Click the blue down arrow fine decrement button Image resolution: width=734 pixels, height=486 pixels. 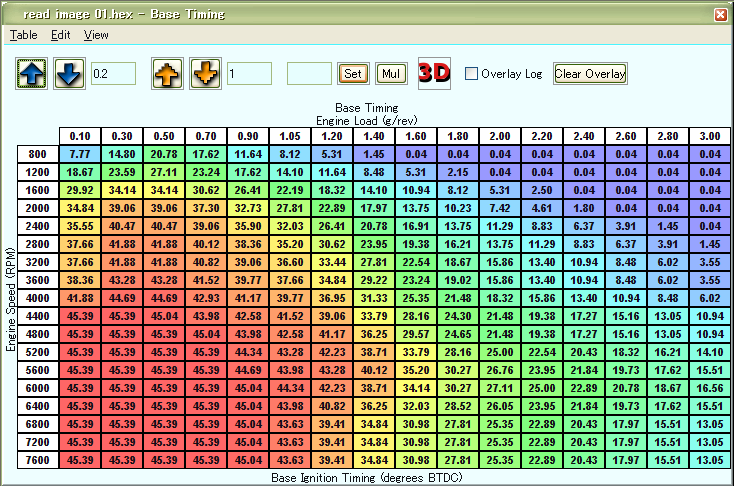pyautogui.click(x=68, y=74)
